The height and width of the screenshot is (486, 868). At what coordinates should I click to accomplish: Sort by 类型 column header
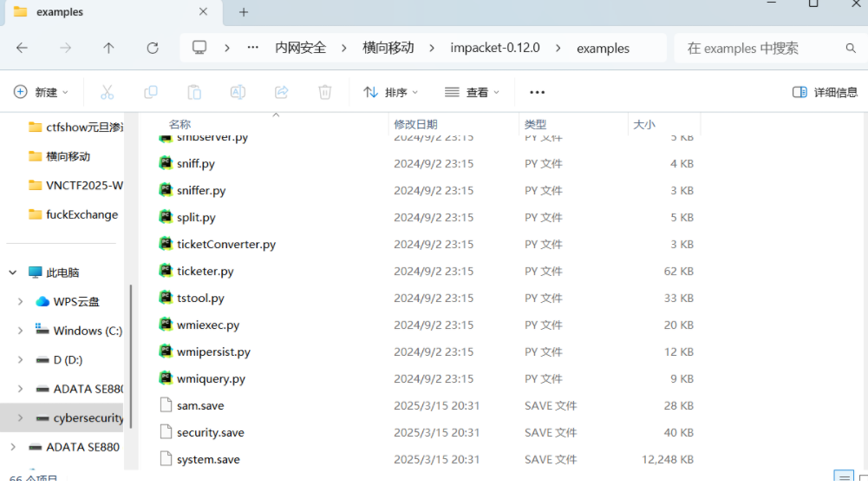[x=535, y=124]
